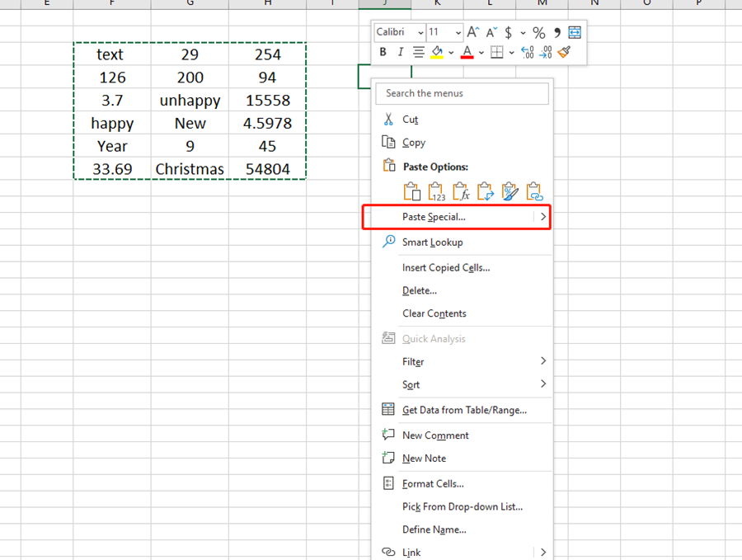Apply red font color button

tap(467, 52)
